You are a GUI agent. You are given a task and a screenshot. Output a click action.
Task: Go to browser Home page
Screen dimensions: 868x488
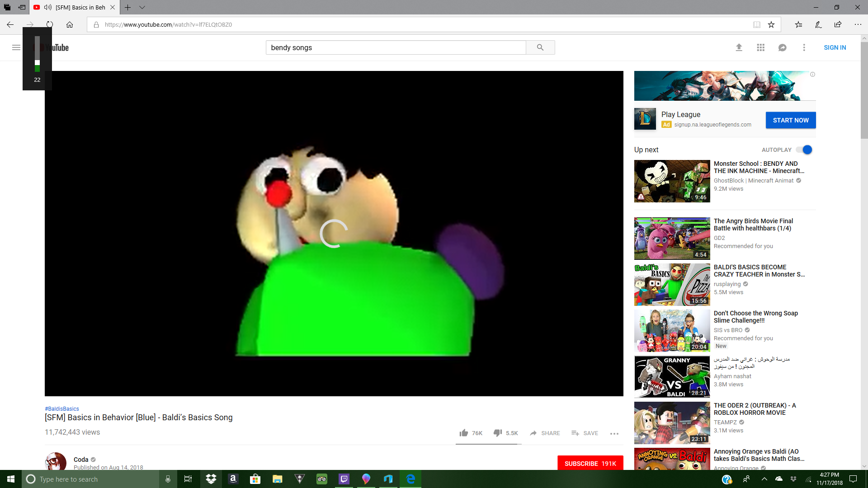(70, 24)
